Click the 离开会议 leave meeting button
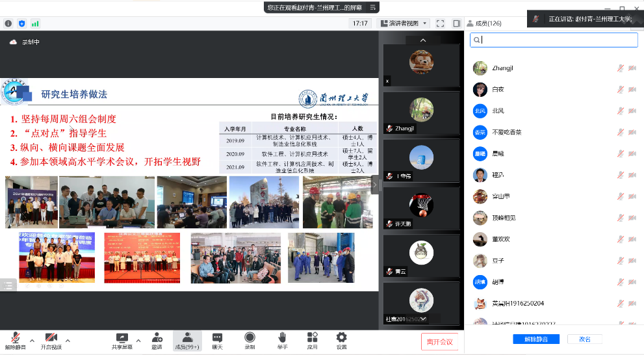The image size is (644, 355). [x=440, y=341]
